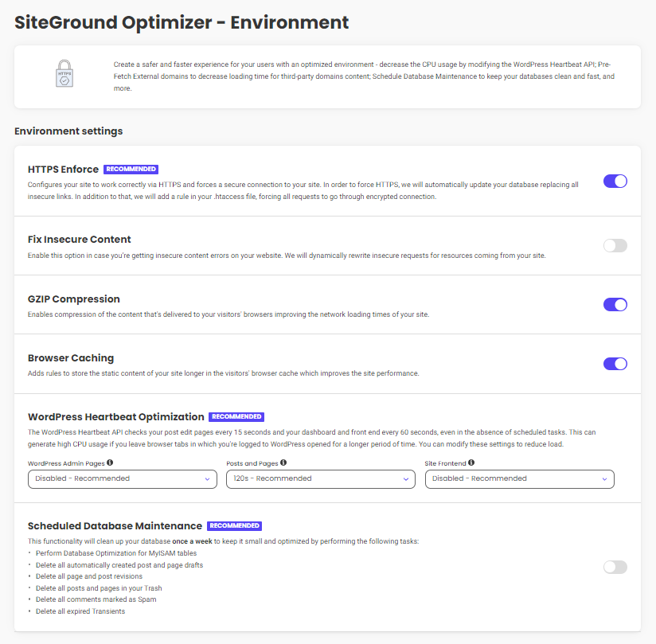Click the Recommended badge next to HTTPS Enforce
656x644 pixels.
coord(131,170)
